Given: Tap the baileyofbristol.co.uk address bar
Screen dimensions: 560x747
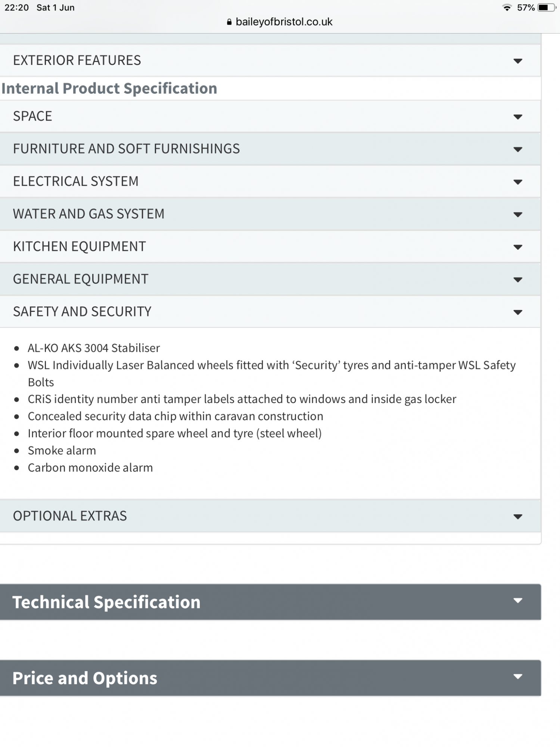Looking at the screenshot, I should (x=280, y=22).
